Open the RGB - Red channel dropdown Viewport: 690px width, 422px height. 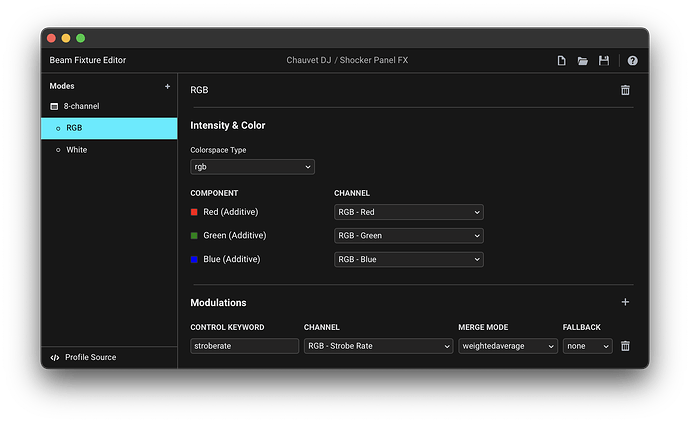click(x=408, y=212)
